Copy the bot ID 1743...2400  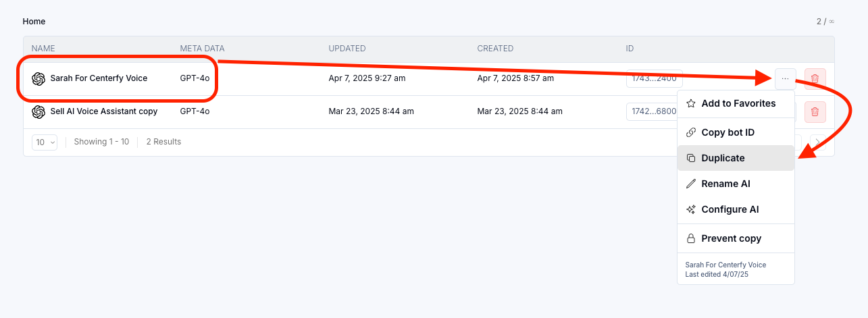654,79
